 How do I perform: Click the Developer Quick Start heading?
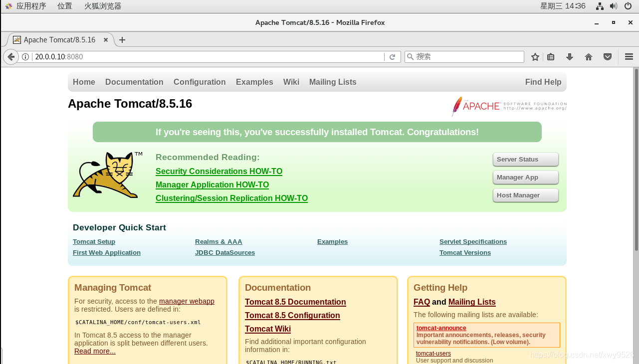[x=119, y=227]
